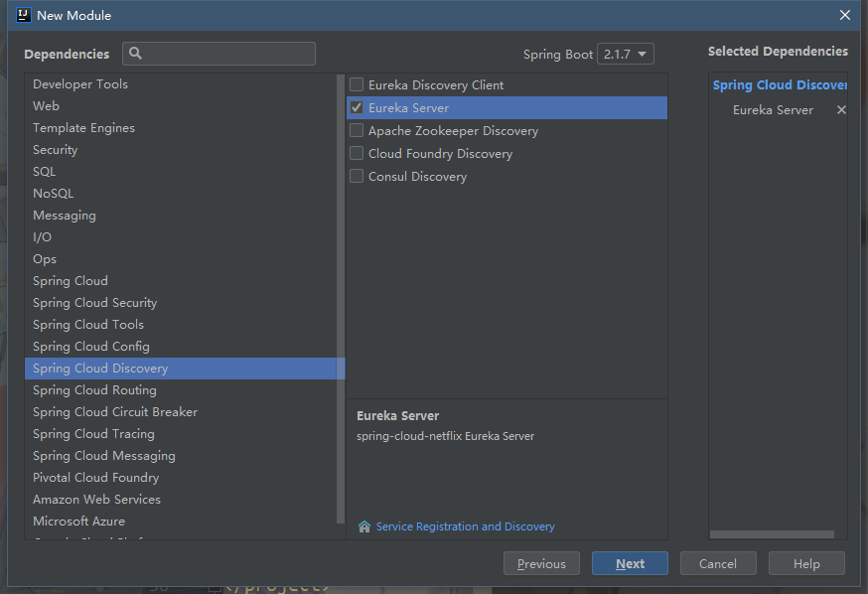Open the Spring Cloud Circuit Breaker category
868x594 pixels.
115,412
